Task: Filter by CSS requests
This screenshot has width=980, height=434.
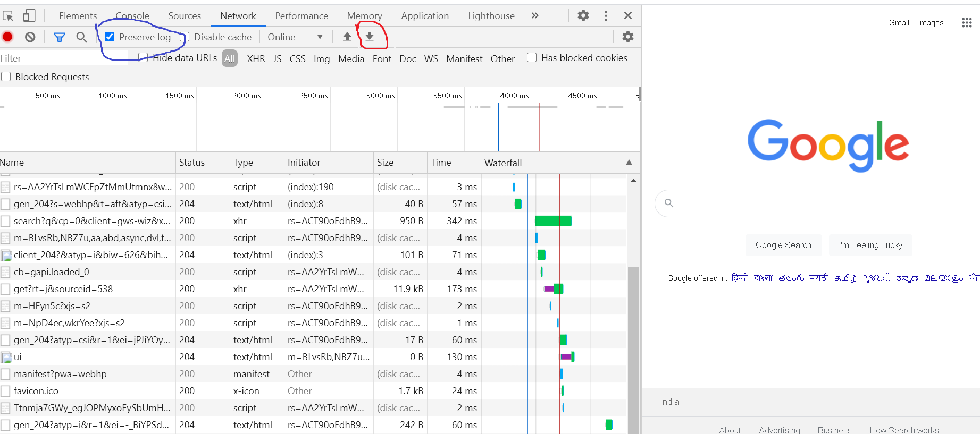Action: click(x=297, y=58)
